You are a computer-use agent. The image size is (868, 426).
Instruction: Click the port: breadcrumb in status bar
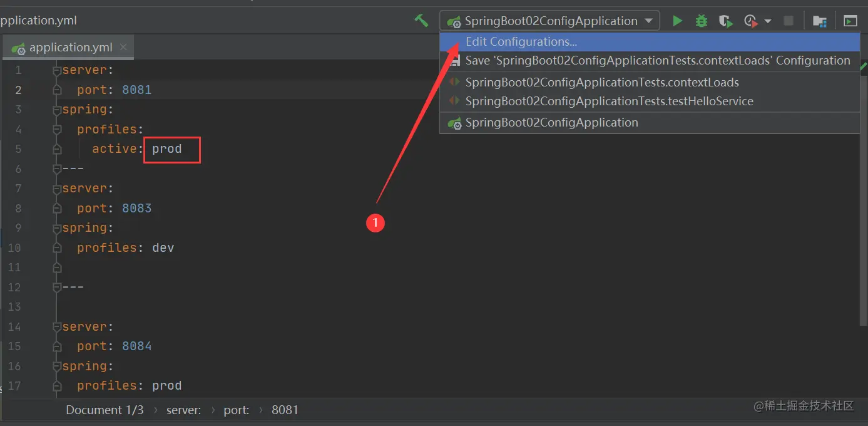[237, 410]
